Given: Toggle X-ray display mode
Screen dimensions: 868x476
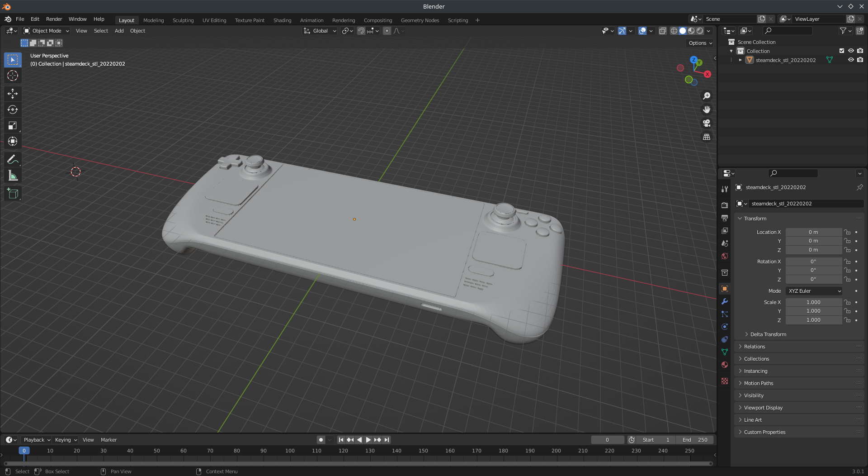Looking at the screenshot, I should coord(663,31).
